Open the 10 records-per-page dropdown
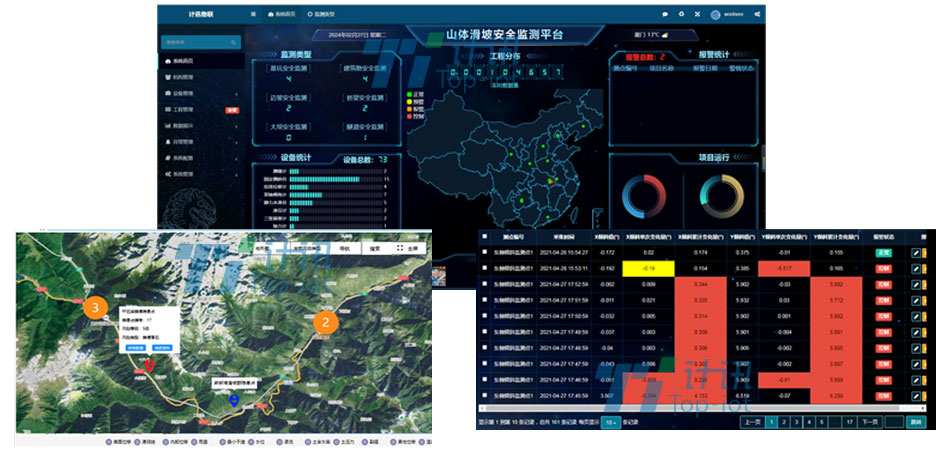950x450 pixels. point(611,422)
